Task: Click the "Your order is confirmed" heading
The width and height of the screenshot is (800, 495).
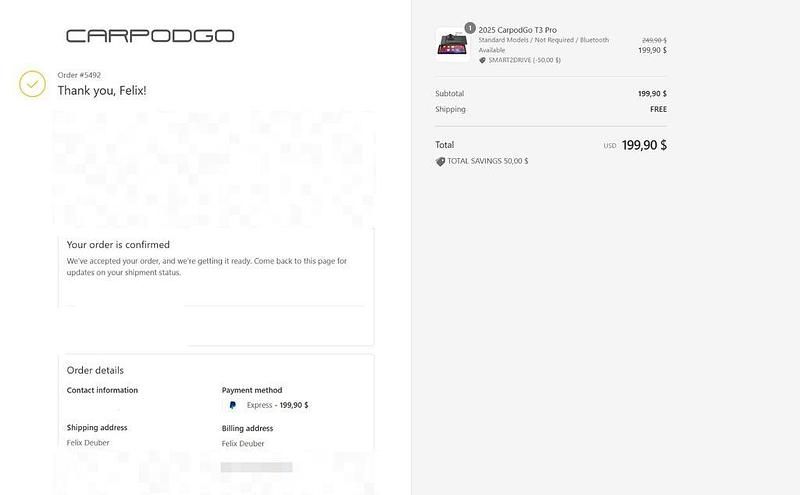Action: tap(118, 245)
